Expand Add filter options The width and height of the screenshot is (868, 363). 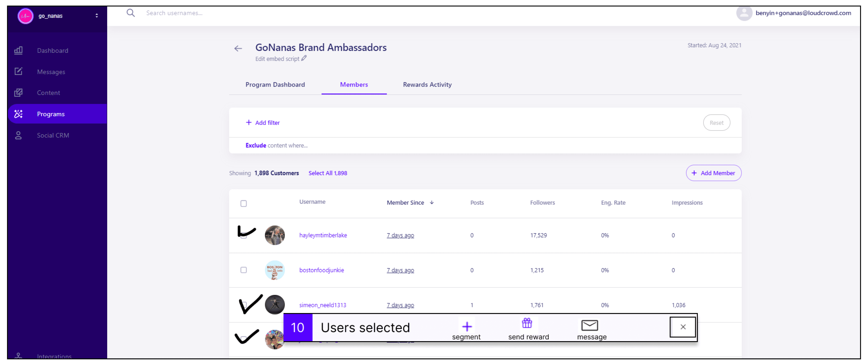[x=263, y=123]
